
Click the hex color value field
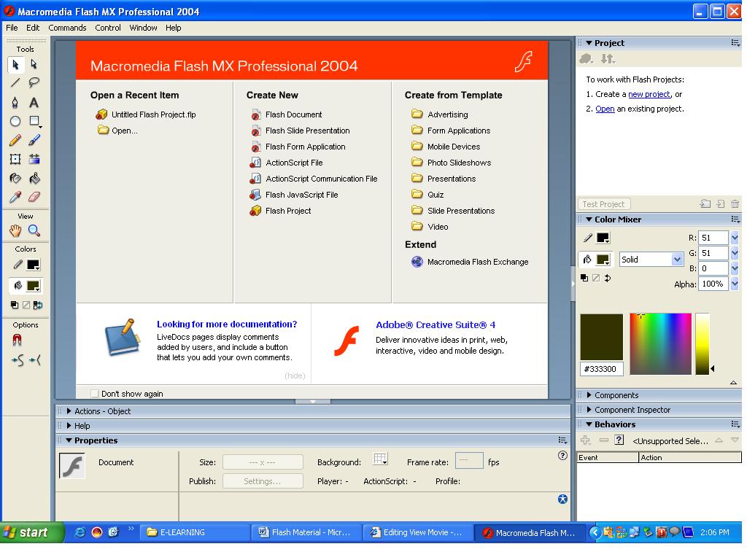[x=602, y=369]
